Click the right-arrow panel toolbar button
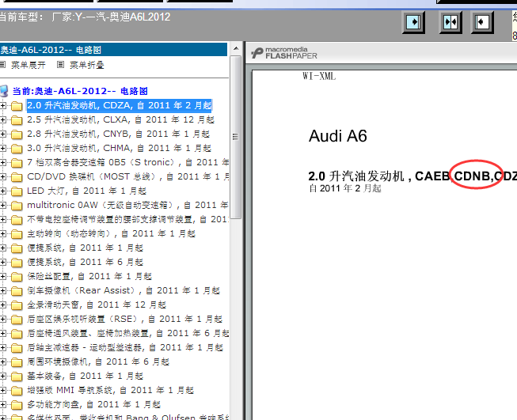Viewport: 517px width, 420px height. (x=413, y=22)
